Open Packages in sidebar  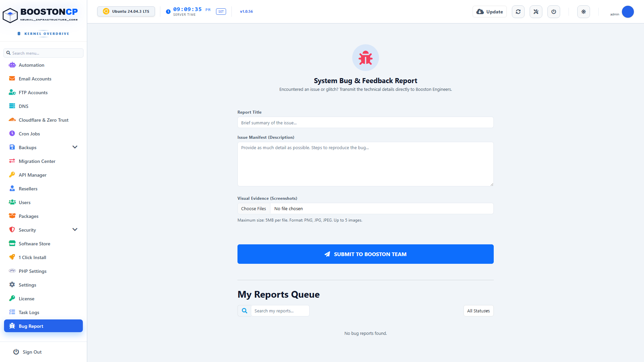(43, 216)
